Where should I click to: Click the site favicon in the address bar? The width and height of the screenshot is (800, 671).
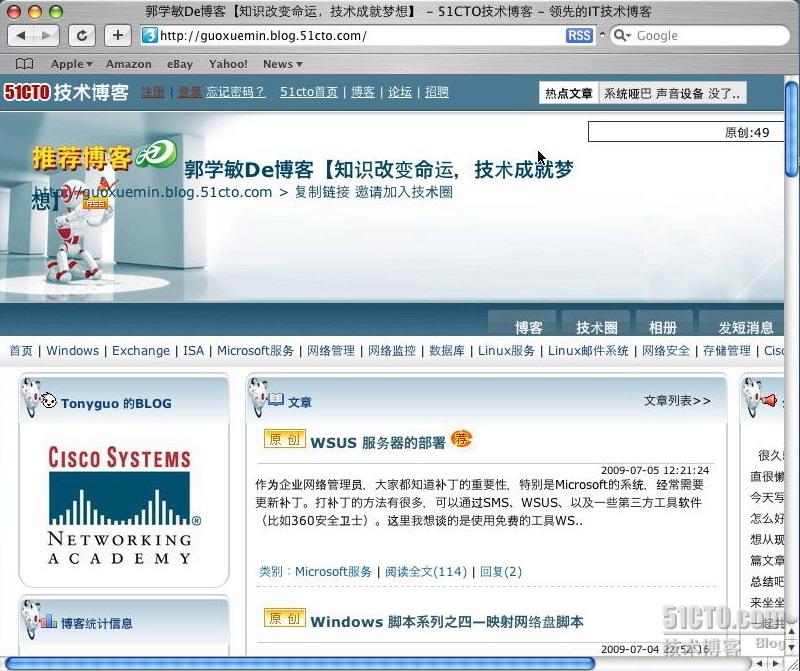coord(149,35)
